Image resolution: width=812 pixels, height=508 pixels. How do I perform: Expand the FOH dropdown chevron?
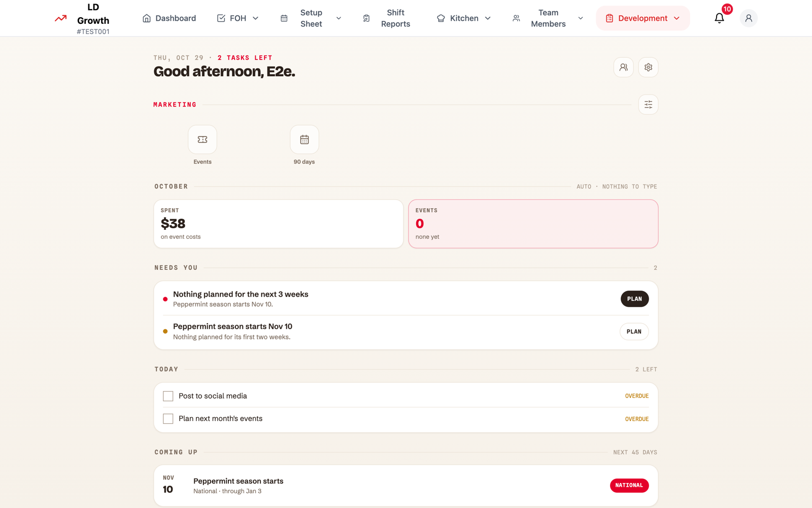click(x=256, y=18)
